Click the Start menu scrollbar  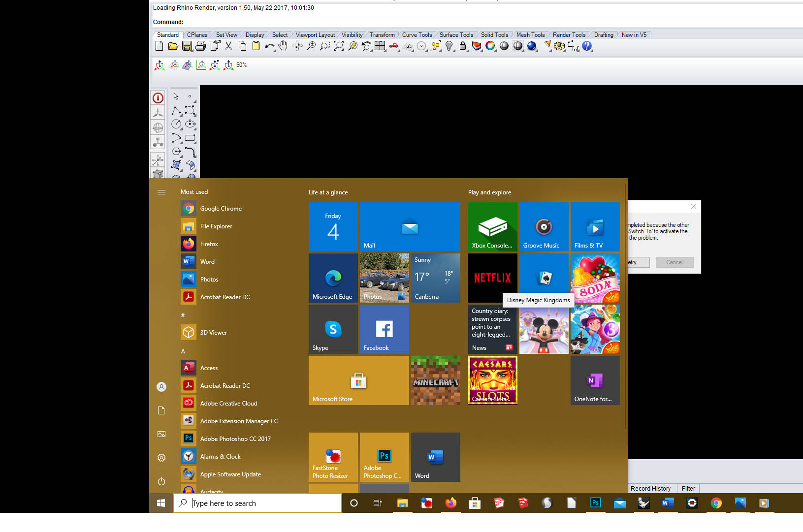[626, 306]
